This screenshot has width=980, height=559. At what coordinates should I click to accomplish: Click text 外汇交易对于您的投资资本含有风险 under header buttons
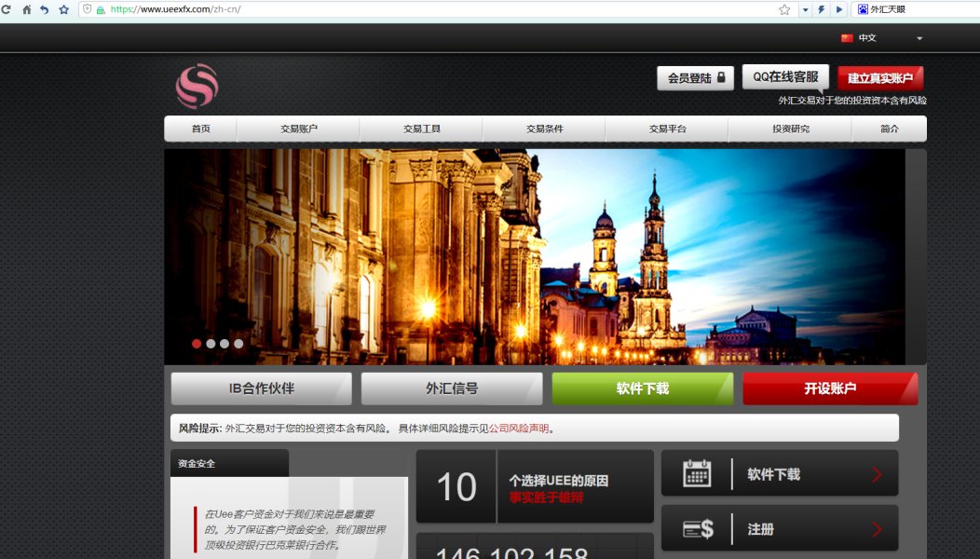(852, 101)
